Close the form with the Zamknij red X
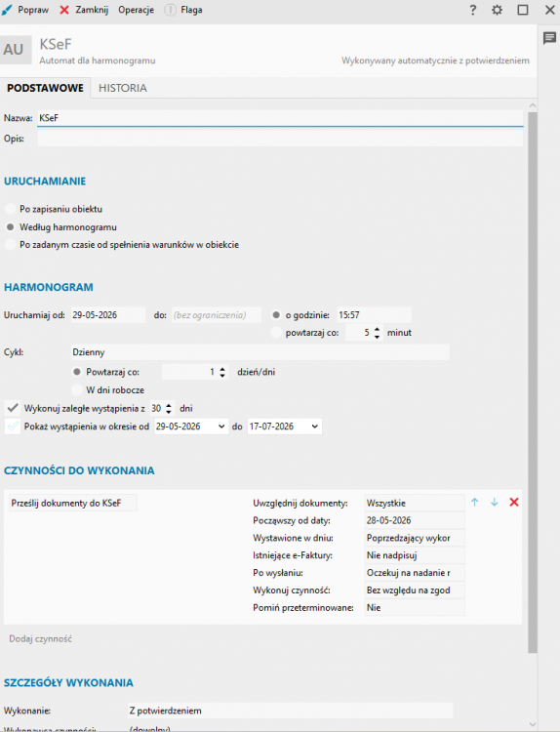 pyautogui.click(x=64, y=10)
